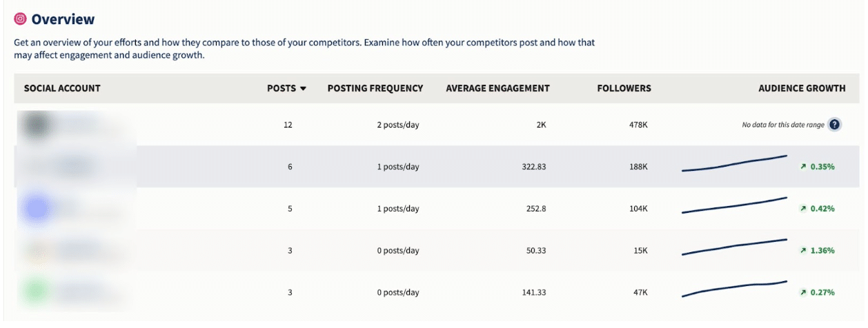The width and height of the screenshot is (868, 328).
Task: Sort table by Average Engagement
Action: pos(497,88)
